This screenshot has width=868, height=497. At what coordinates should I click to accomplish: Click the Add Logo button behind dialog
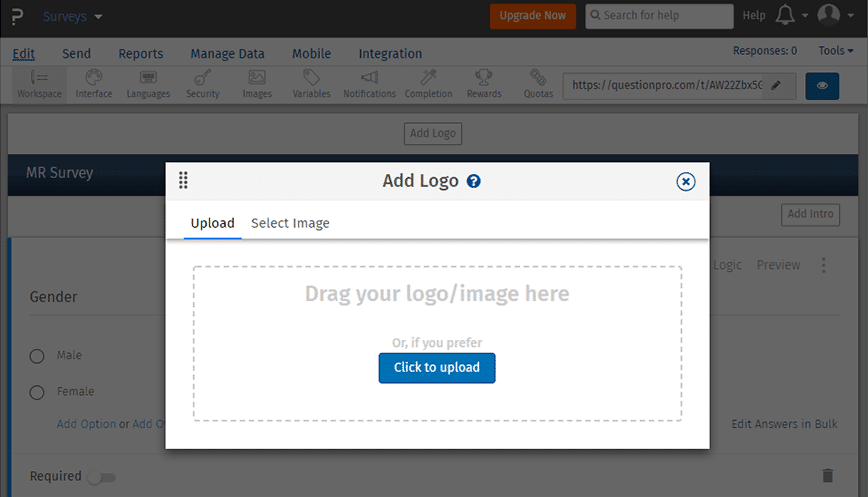(433, 133)
